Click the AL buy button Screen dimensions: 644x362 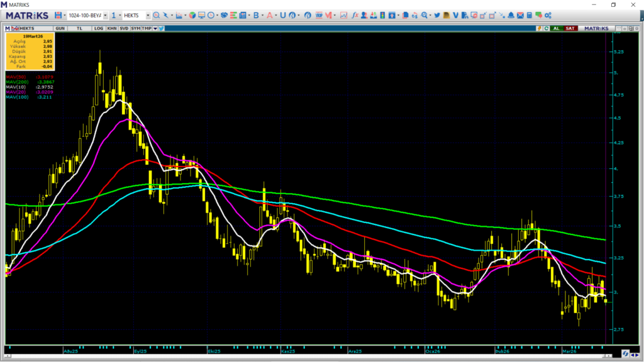point(556,28)
